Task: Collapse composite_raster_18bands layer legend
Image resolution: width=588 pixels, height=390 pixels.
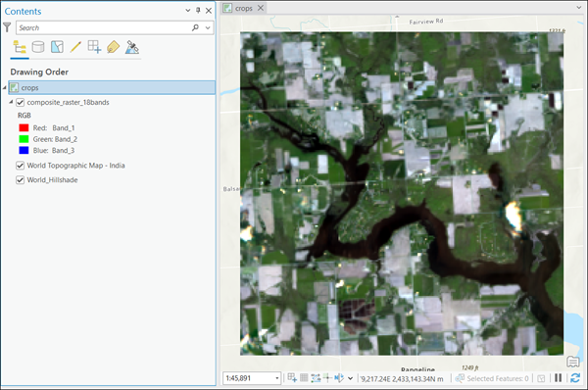Action: tap(11, 102)
